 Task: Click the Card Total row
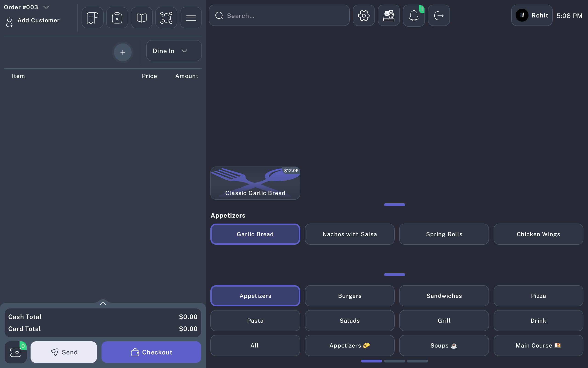(103, 329)
